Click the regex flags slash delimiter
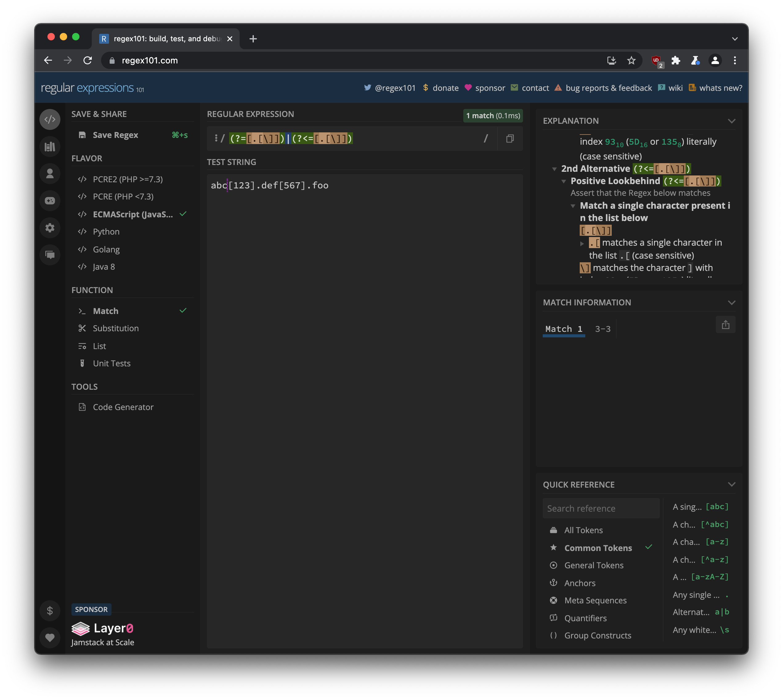Screen dimensions: 783x700 click(486, 139)
